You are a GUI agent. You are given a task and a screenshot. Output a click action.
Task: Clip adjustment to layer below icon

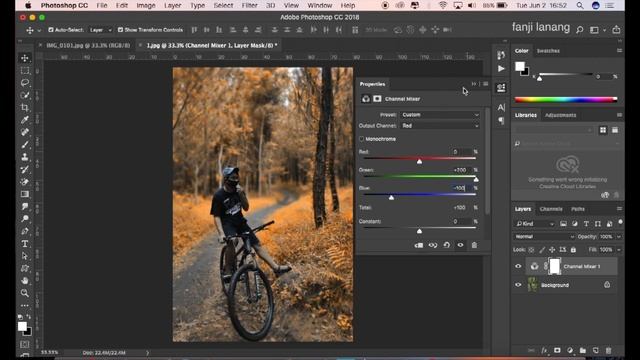pyautogui.click(x=419, y=245)
